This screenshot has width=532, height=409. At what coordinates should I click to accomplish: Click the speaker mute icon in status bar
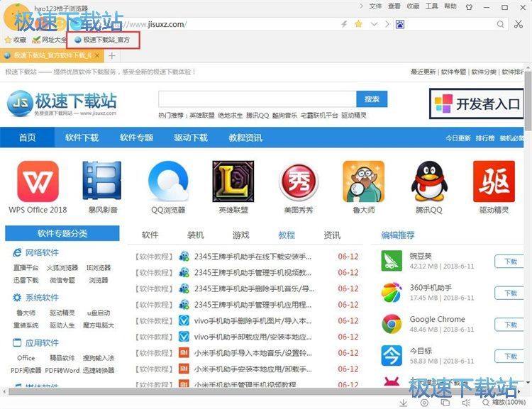[x=466, y=403]
